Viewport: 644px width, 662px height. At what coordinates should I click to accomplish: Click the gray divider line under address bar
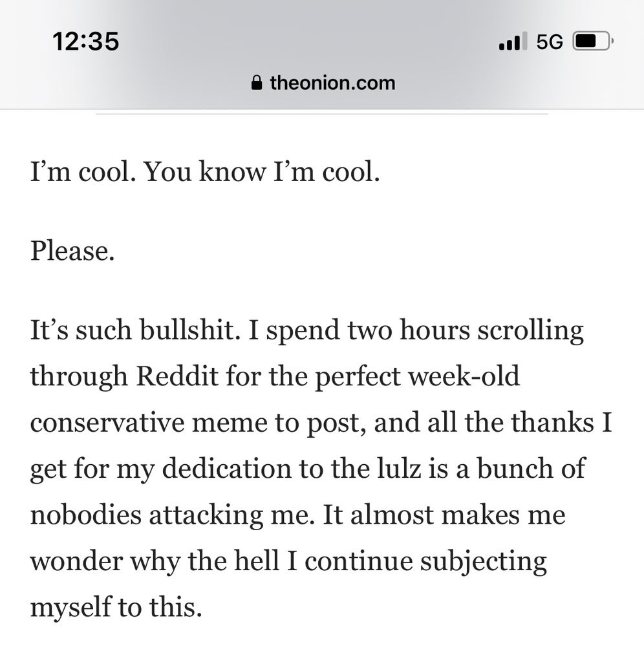point(322,114)
